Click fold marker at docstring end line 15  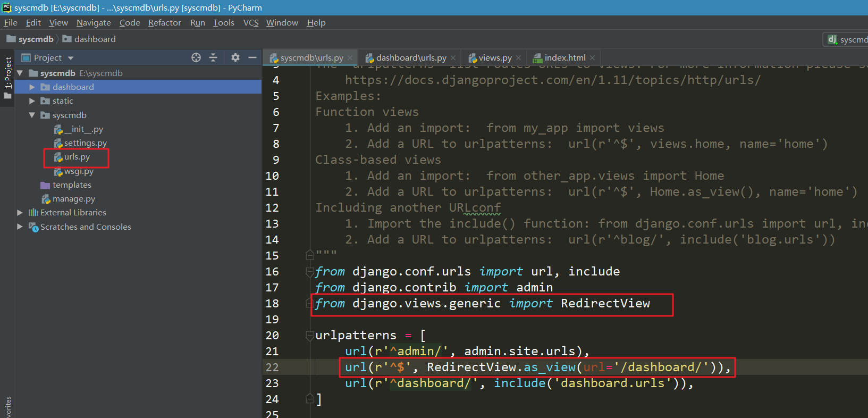pyautogui.click(x=310, y=255)
